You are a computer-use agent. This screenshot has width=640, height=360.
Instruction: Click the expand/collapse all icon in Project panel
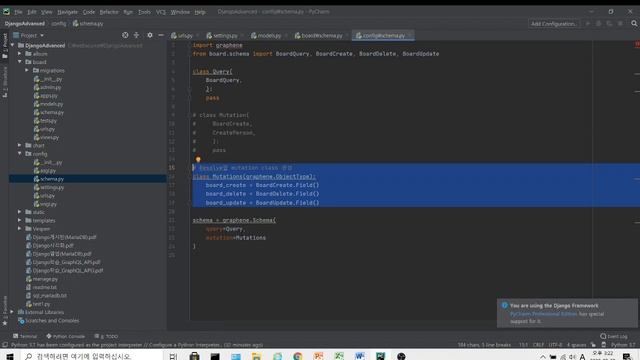click(x=136, y=36)
